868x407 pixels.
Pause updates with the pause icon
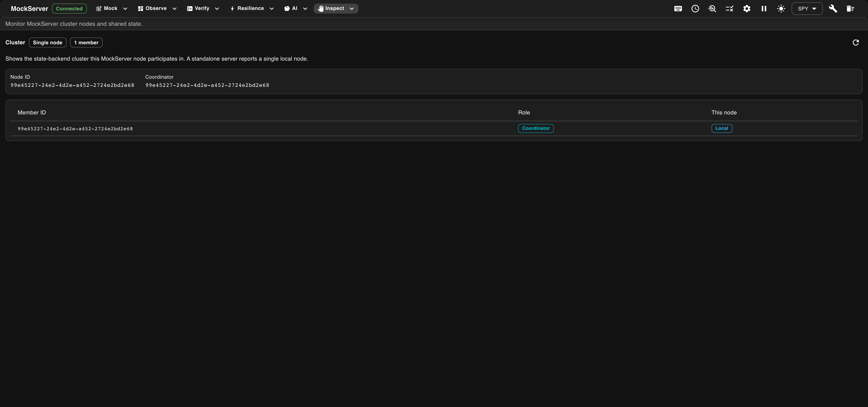[x=764, y=9]
